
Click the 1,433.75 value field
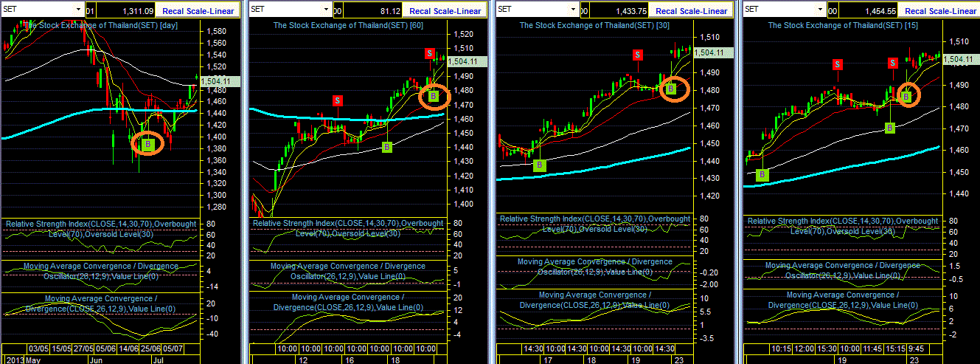coord(620,10)
